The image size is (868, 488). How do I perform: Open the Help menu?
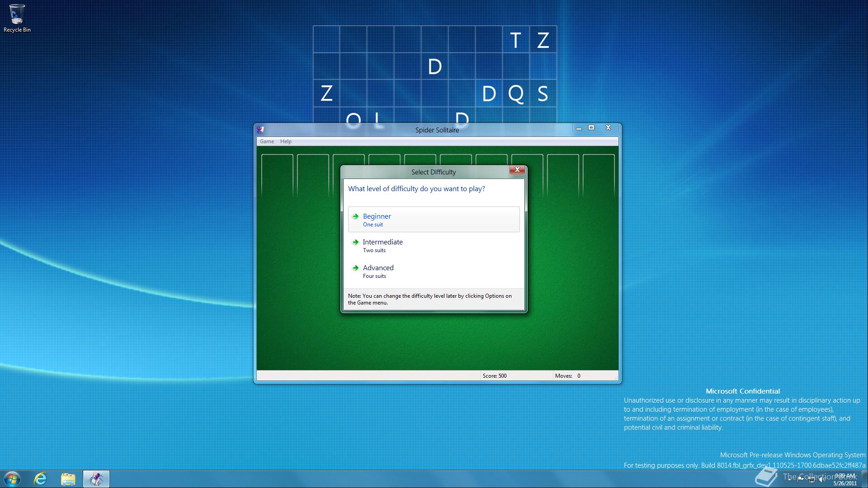(x=286, y=141)
